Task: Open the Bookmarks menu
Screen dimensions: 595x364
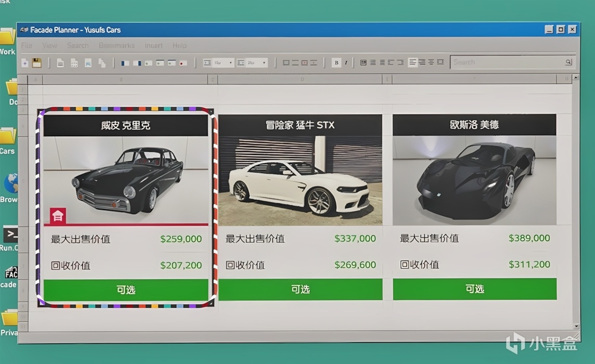Action: click(x=117, y=46)
